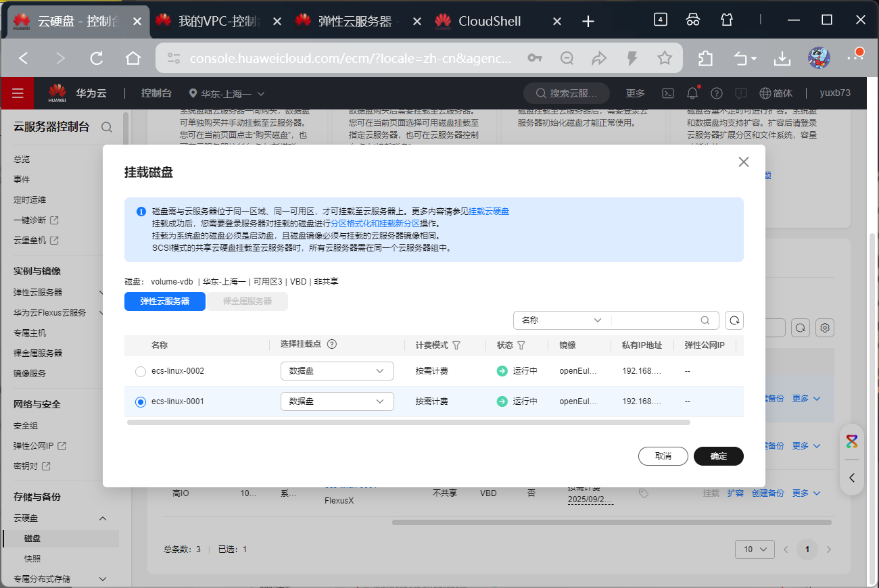
Task: Open the 更多 menu in header
Action: 636,93
